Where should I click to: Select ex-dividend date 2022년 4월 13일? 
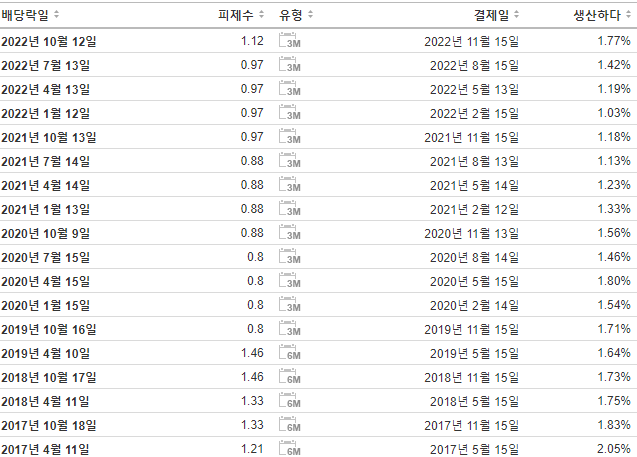point(46,89)
